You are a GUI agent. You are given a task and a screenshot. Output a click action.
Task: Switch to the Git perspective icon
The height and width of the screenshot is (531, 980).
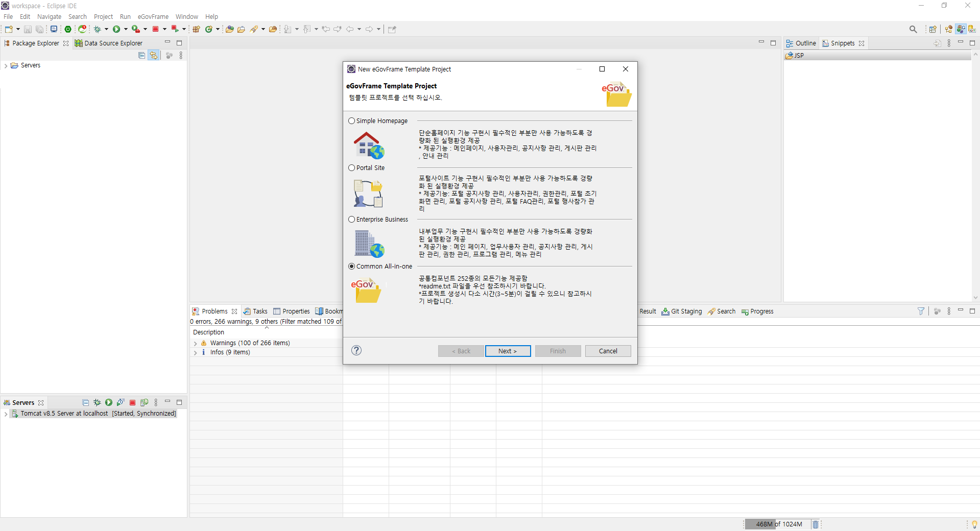pyautogui.click(x=972, y=29)
